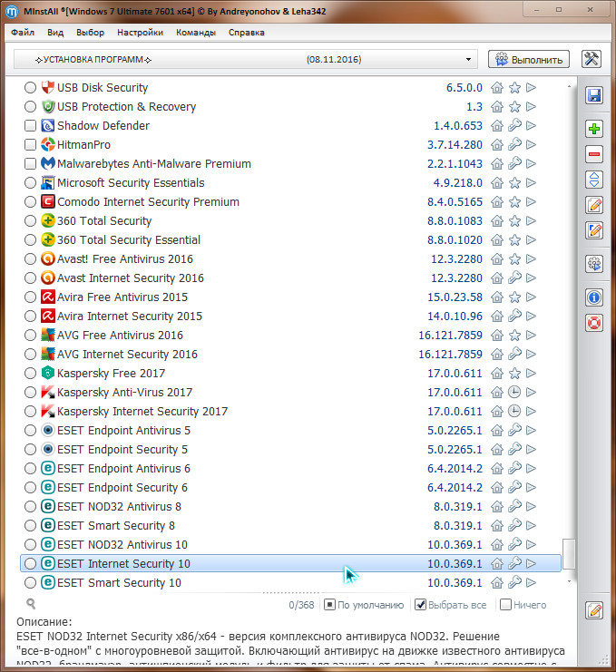The width and height of the screenshot is (616, 672).
Task: Click the magnifier search icon below list
Action: click(31, 604)
